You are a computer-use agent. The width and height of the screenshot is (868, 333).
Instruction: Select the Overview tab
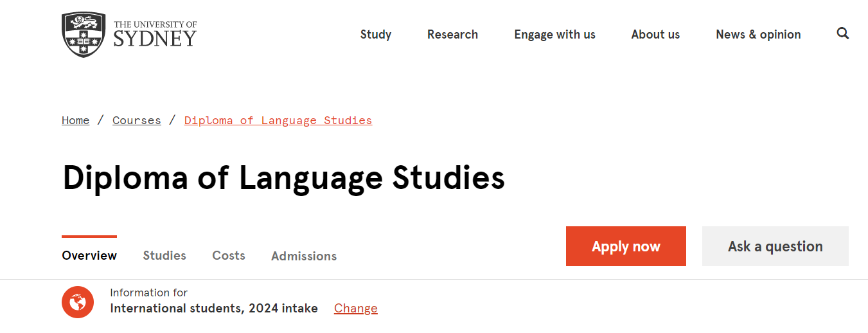[89, 255]
